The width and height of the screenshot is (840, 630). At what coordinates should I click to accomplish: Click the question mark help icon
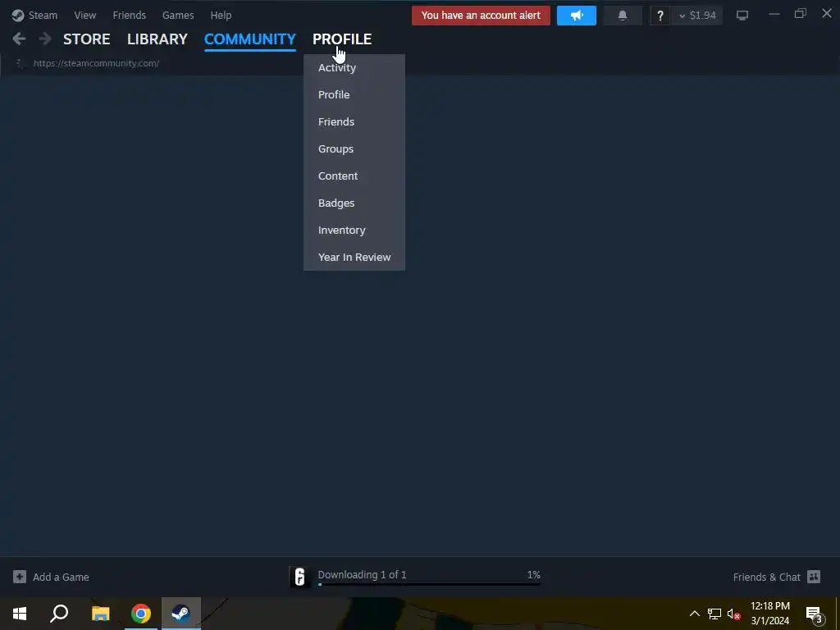[660, 16]
